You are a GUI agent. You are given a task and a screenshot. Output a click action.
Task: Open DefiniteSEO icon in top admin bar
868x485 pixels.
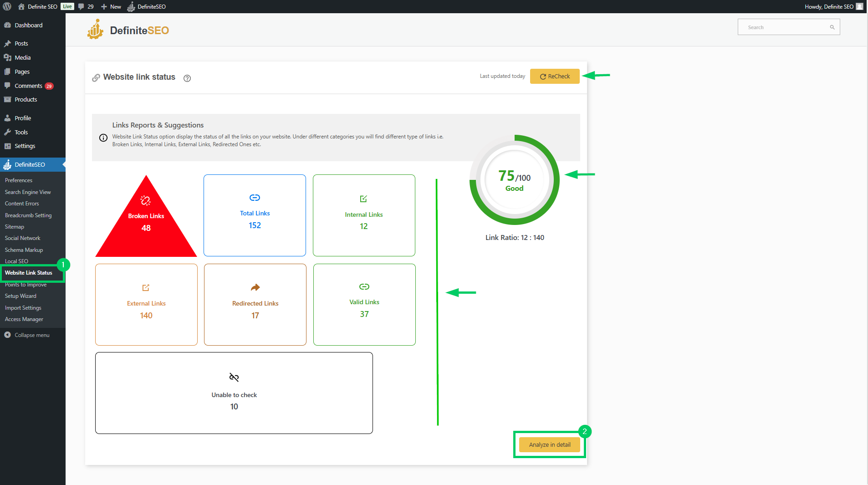(x=131, y=6)
